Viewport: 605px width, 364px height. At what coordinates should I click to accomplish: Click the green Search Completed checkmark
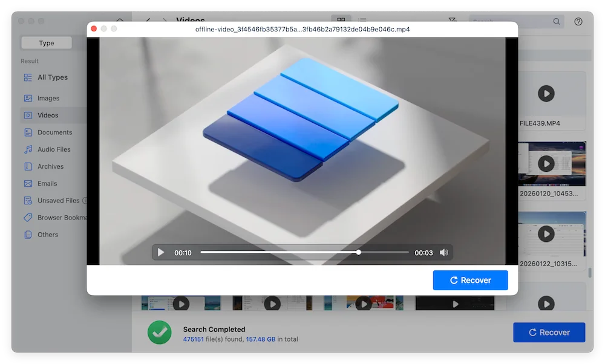(x=159, y=333)
